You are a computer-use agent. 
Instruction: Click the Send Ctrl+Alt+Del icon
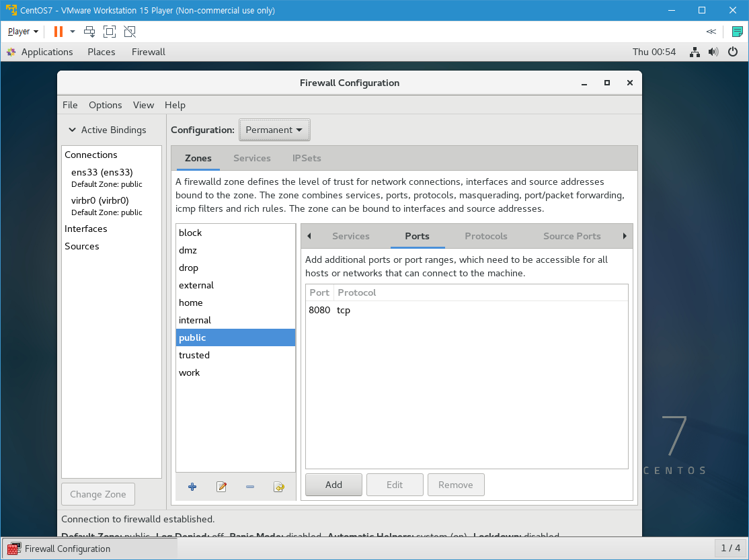tap(89, 32)
